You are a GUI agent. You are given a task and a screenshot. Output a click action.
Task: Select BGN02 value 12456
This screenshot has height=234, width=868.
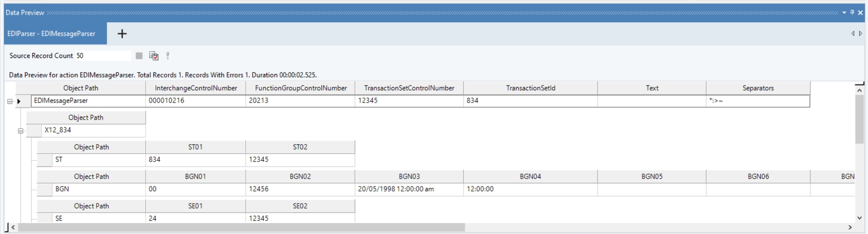pos(300,189)
